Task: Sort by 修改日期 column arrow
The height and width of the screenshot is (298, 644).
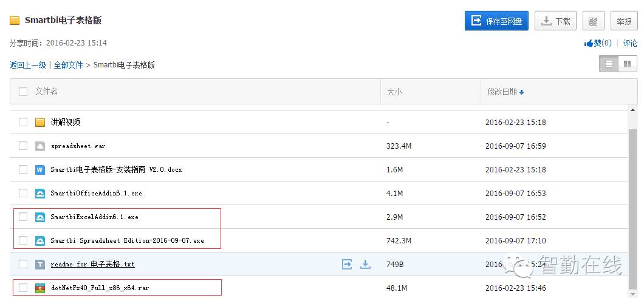Action: [x=522, y=92]
